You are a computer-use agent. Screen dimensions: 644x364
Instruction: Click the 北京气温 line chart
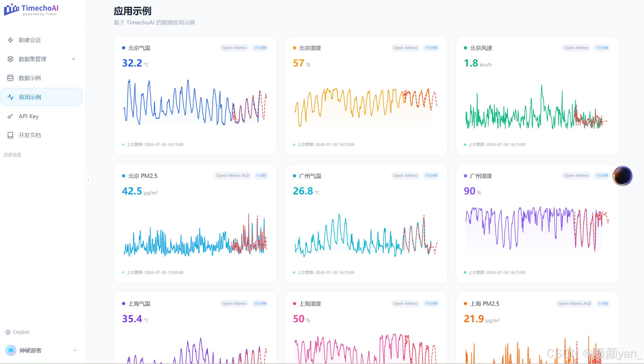pos(195,102)
